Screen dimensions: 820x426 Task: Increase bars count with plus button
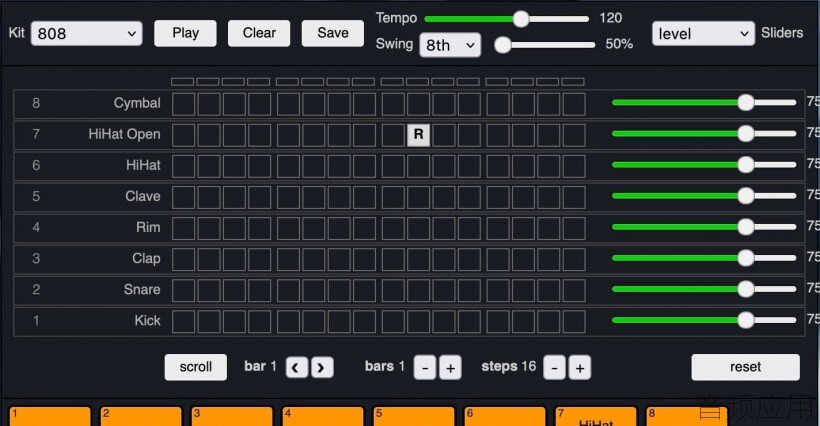[x=450, y=368]
